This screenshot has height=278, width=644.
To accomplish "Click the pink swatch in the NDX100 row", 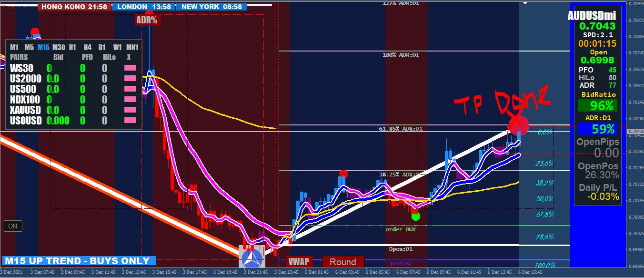I will point(130,100).
